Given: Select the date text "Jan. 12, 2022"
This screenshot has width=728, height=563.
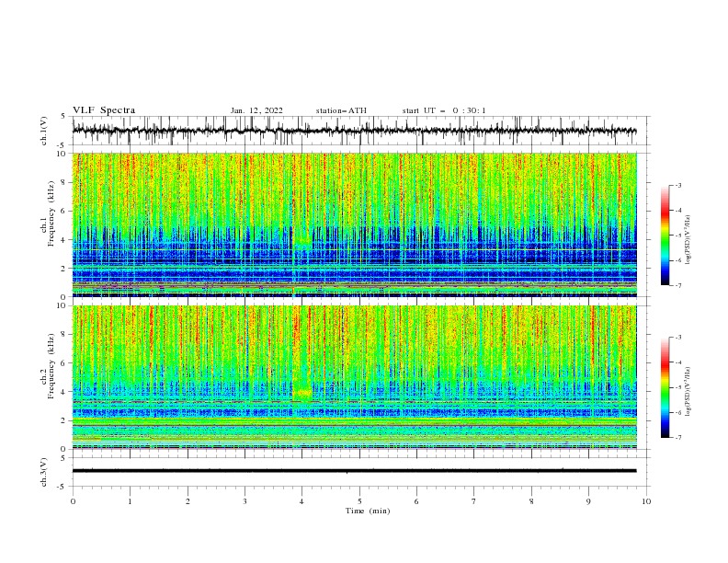Looking at the screenshot, I should pos(256,110).
